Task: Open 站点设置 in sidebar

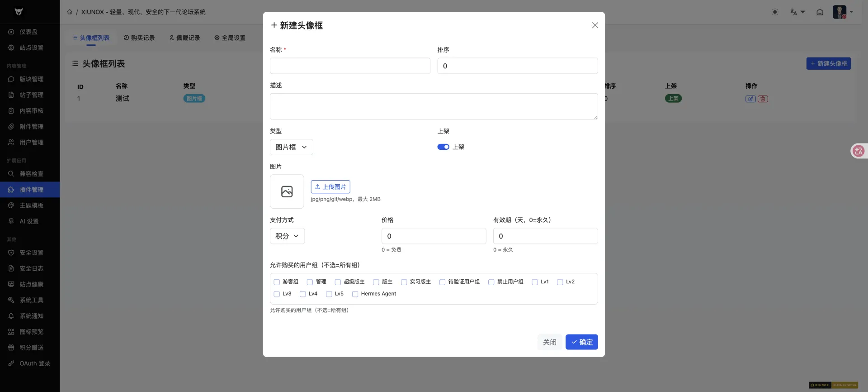Action: 30,48
